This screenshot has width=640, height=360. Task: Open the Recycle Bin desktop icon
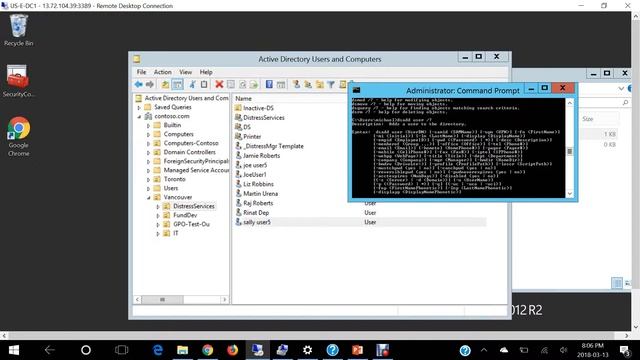pos(18,30)
